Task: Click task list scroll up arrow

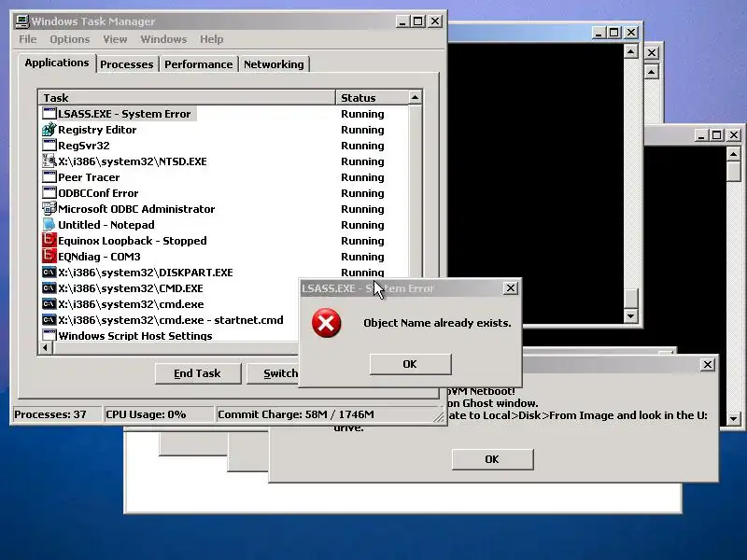Action: [415, 98]
